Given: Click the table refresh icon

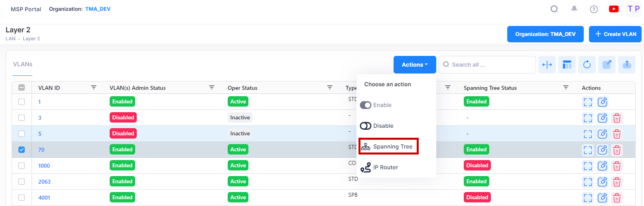Looking at the screenshot, I should point(587,65).
